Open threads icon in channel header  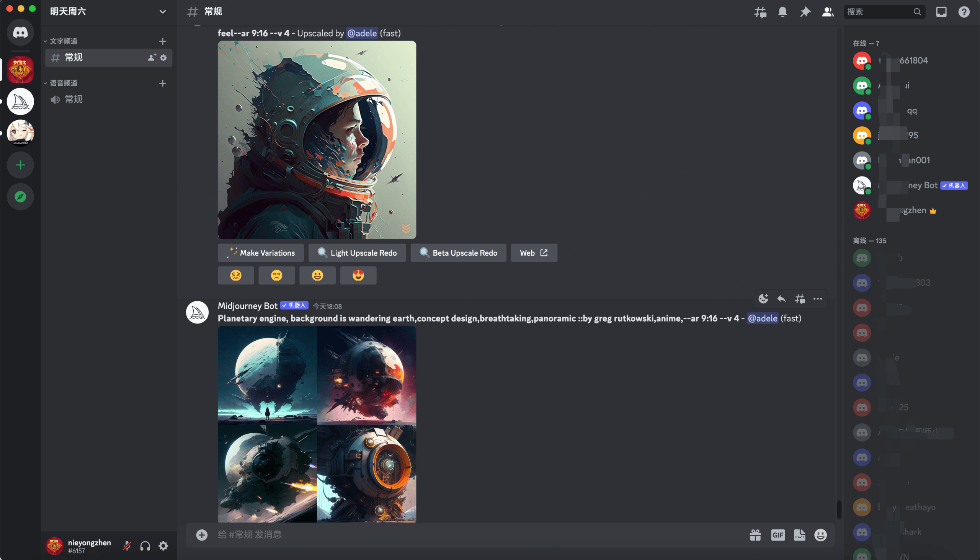point(760,12)
